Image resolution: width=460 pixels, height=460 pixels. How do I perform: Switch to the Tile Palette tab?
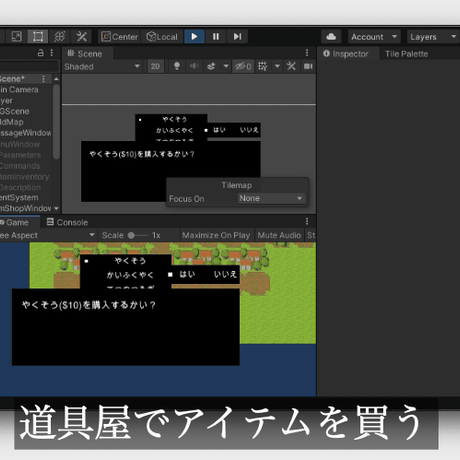(x=406, y=54)
